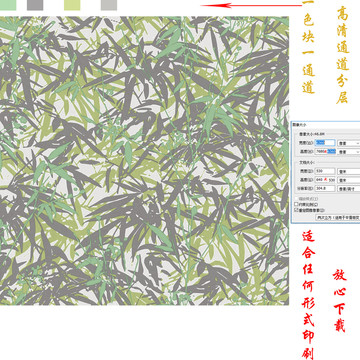Open the document height unit dropdown
Viewport: 360px width, 360px height.
tap(349, 180)
